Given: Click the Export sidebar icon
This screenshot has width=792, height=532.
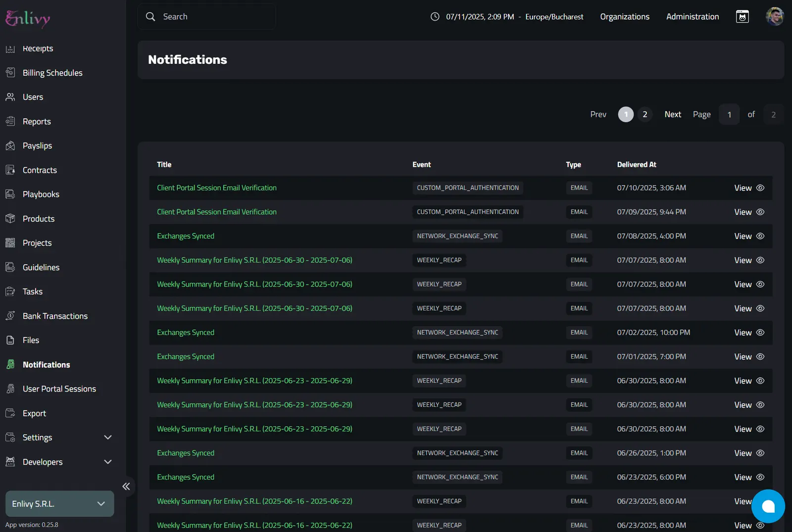Looking at the screenshot, I should [10, 413].
